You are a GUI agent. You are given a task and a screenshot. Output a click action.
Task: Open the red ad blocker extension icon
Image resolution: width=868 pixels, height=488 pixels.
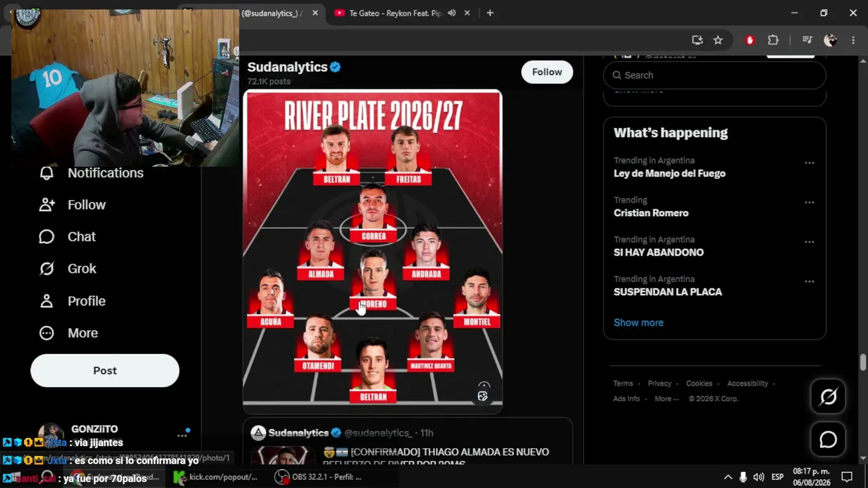pos(749,40)
